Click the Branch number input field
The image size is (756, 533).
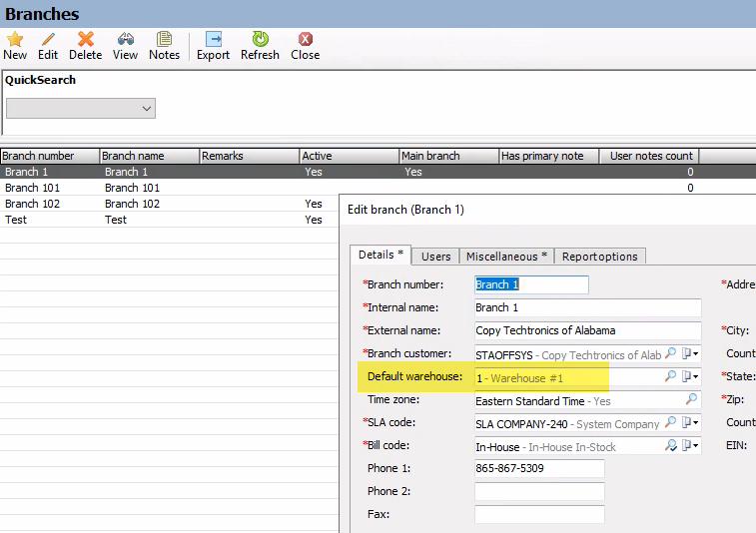tap(531, 284)
